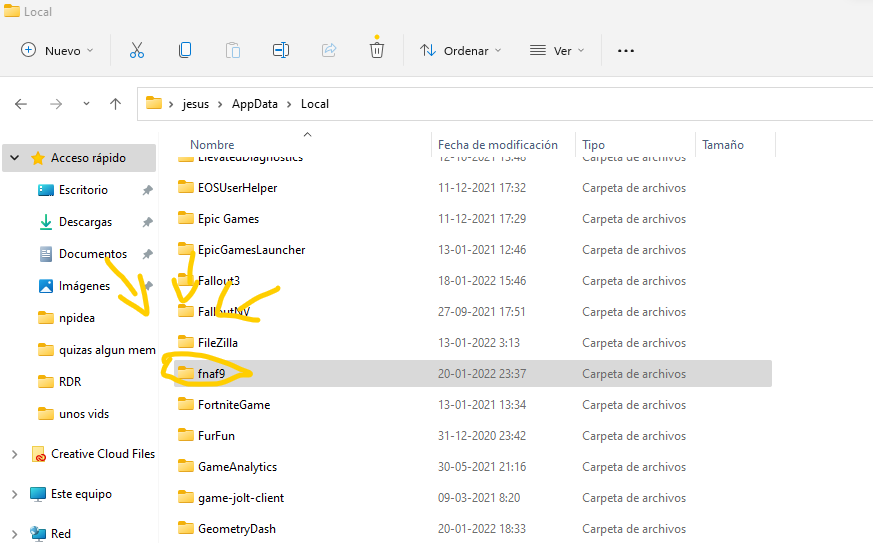Sort by the Tipo column header
Image resolution: width=873 pixels, height=543 pixels.
click(x=594, y=145)
